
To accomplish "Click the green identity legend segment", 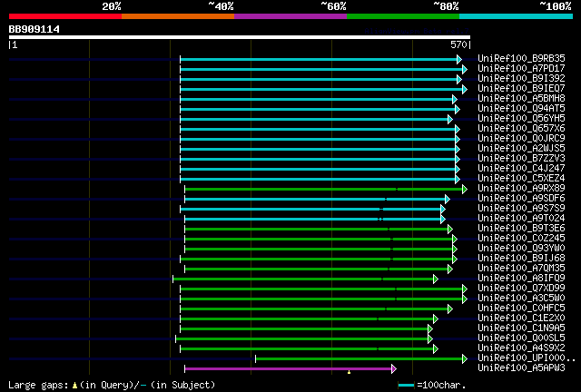I will (x=403, y=16).
